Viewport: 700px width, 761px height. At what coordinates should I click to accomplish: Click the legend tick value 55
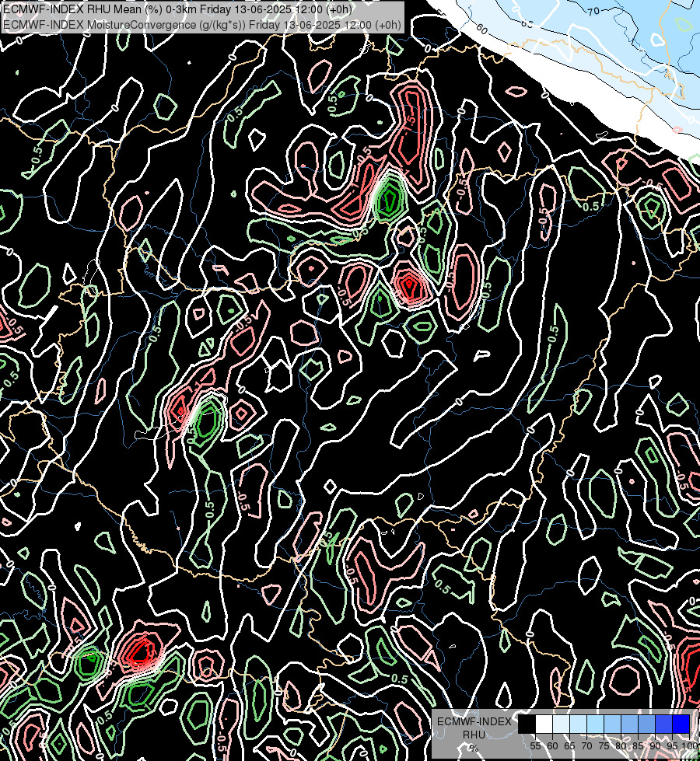coord(535,746)
